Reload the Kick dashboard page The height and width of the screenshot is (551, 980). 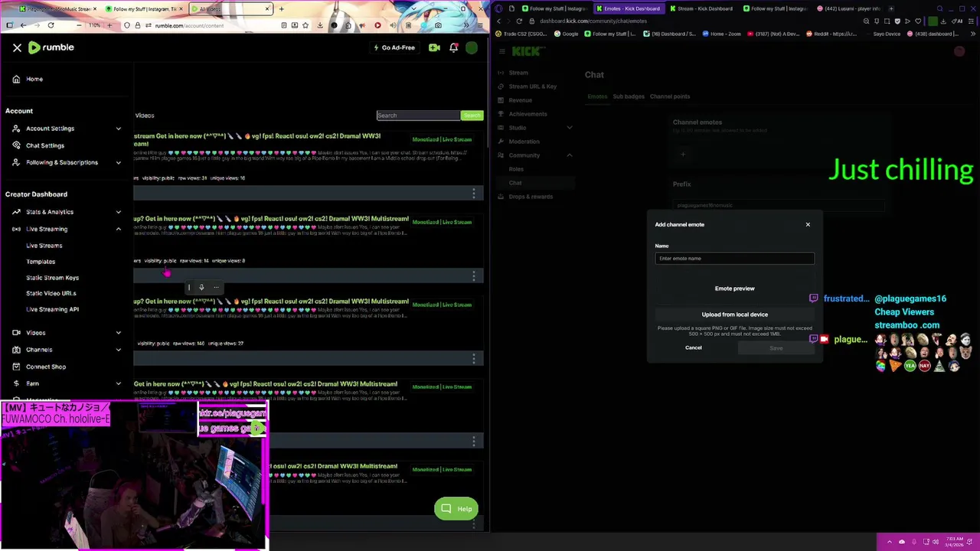[519, 21]
